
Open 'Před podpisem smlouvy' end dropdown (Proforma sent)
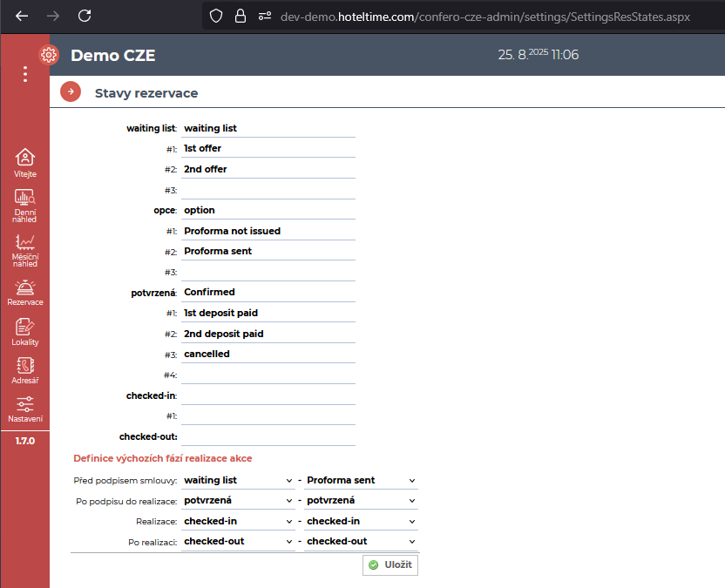361,480
